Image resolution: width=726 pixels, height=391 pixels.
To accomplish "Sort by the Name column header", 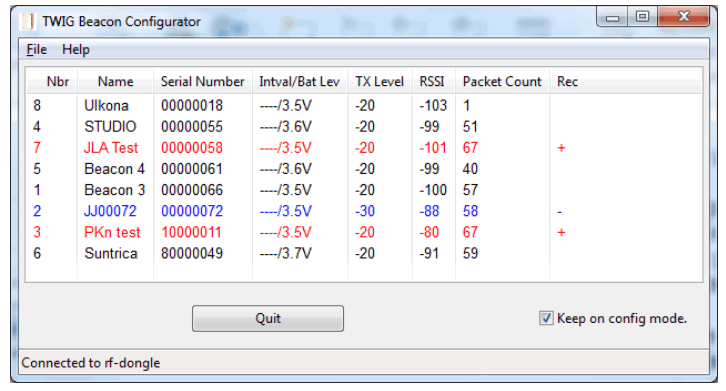I will click(115, 82).
